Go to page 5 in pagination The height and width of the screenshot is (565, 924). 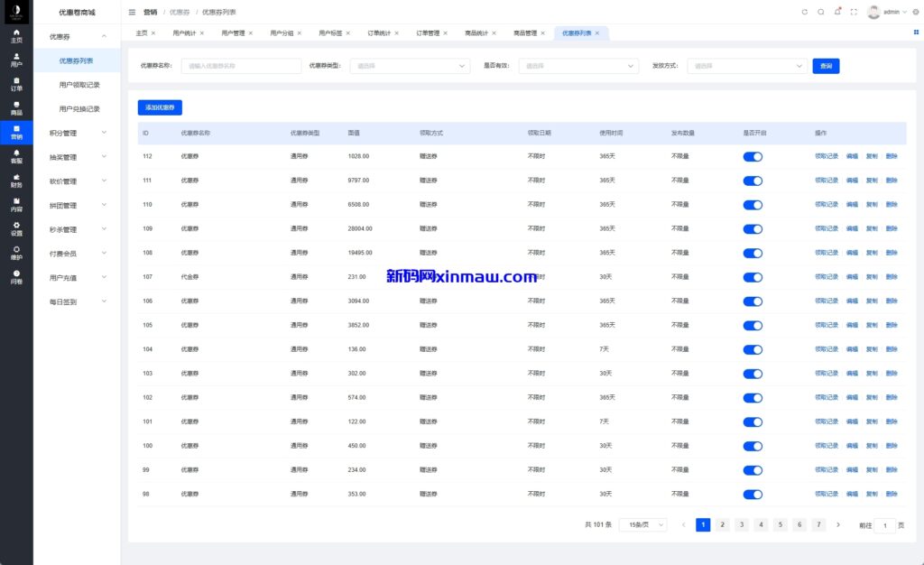780,523
